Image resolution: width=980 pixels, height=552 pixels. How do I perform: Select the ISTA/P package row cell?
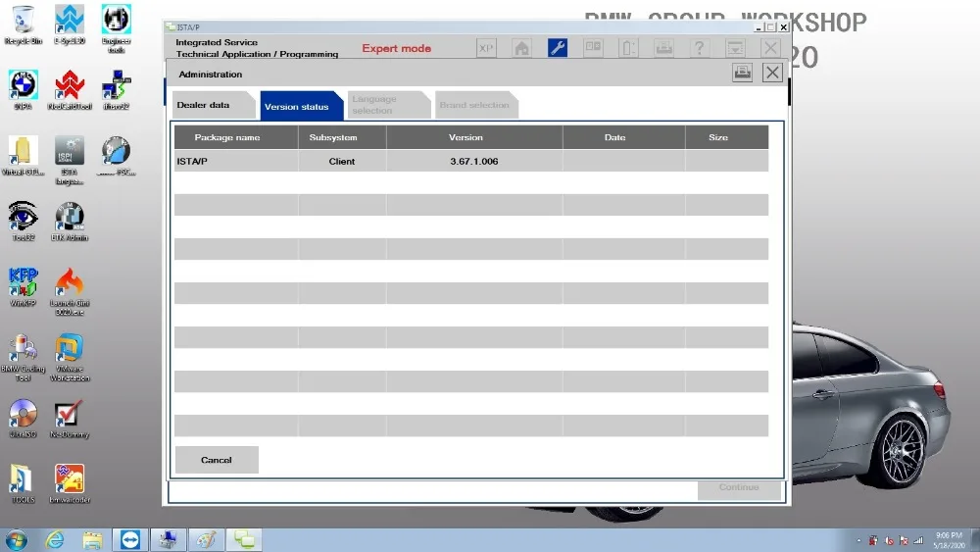point(235,162)
